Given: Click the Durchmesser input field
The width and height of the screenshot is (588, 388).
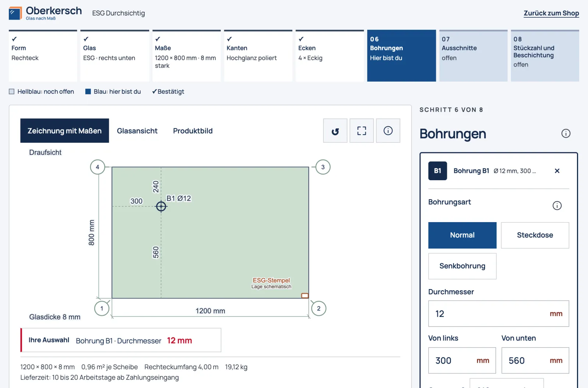Looking at the screenshot, I should pos(499,314).
